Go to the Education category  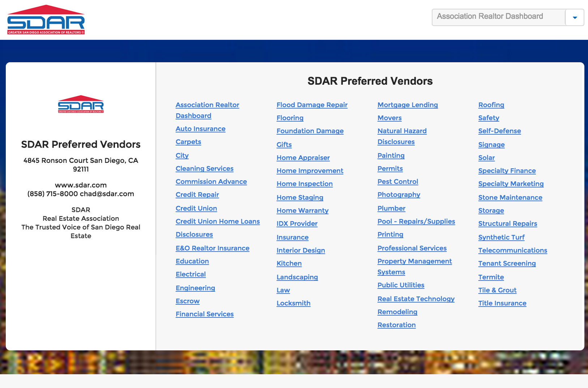pyautogui.click(x=192, y=261)
